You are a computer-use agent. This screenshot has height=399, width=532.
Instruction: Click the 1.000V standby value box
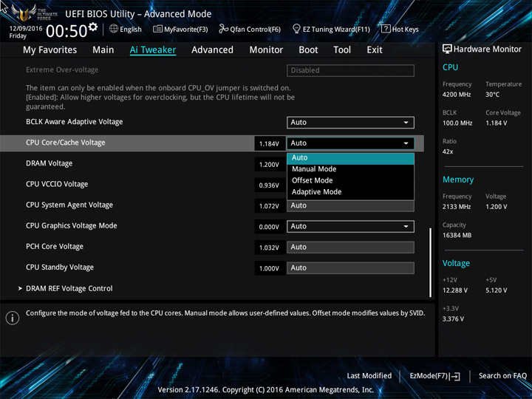(x=270, y=268)
